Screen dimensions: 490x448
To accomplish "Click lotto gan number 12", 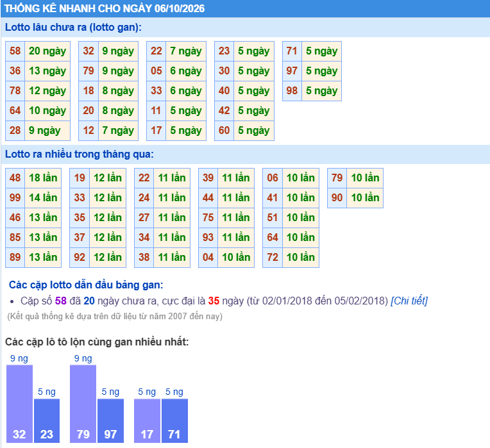I will (89, 131).
